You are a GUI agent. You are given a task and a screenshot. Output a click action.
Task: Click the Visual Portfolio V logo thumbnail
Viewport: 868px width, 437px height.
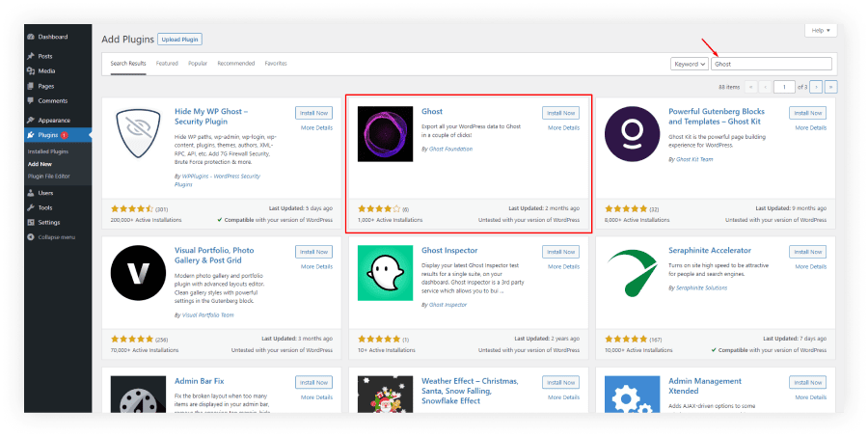tap(138, 273)
